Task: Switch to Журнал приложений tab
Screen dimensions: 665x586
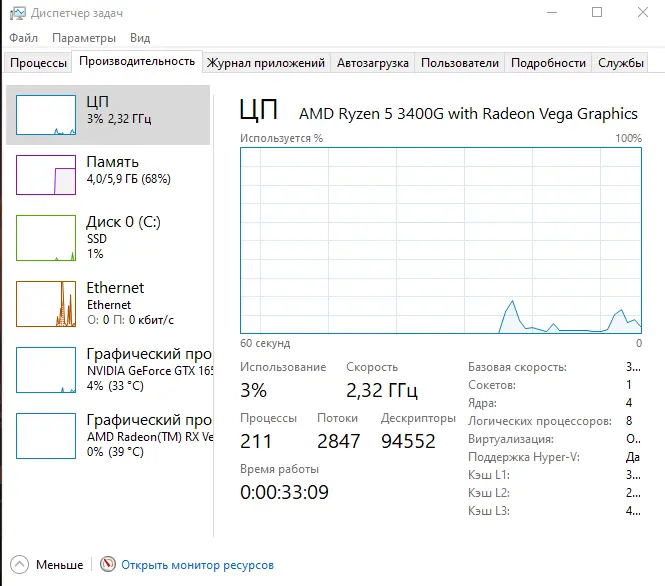Action: [266, 63]
